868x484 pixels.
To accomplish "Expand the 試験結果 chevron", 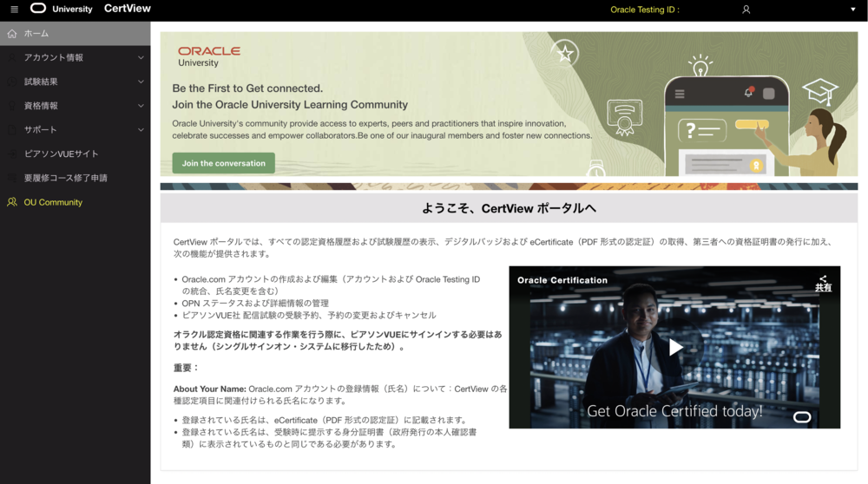I will 141,82.
